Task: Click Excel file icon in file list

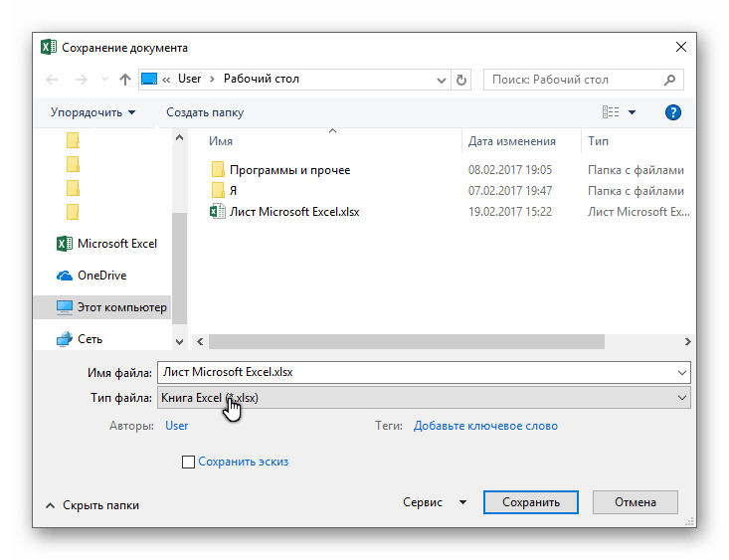Action: coord(218,212)
